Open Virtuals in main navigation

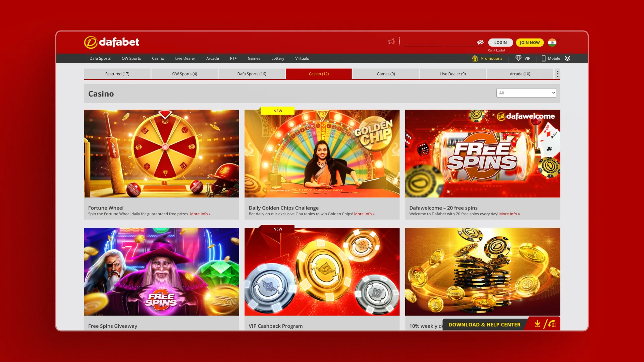[302, 58]
